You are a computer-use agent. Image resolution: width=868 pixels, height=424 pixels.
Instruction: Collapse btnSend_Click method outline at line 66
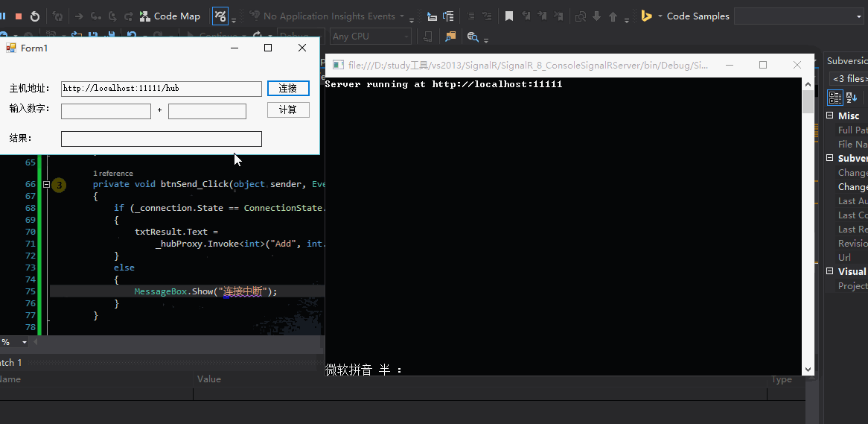pos(46,184)
